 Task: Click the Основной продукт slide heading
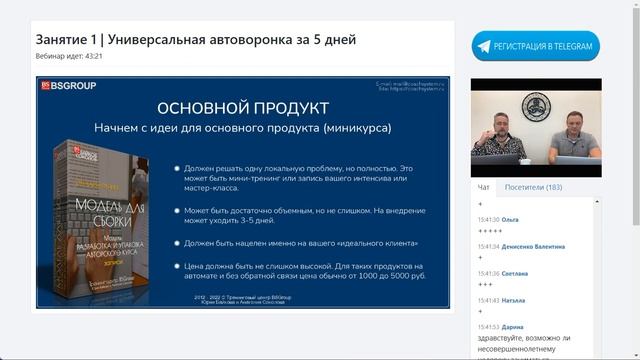[243, 108]
